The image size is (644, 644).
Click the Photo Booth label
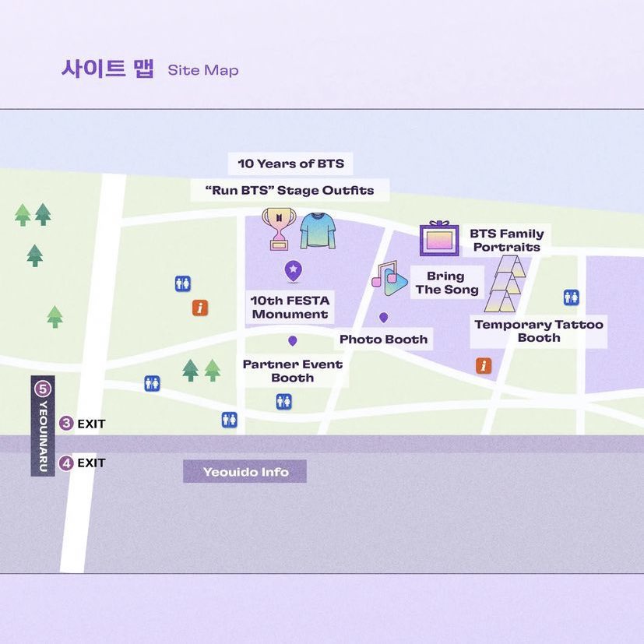click(x=383, y=340)
